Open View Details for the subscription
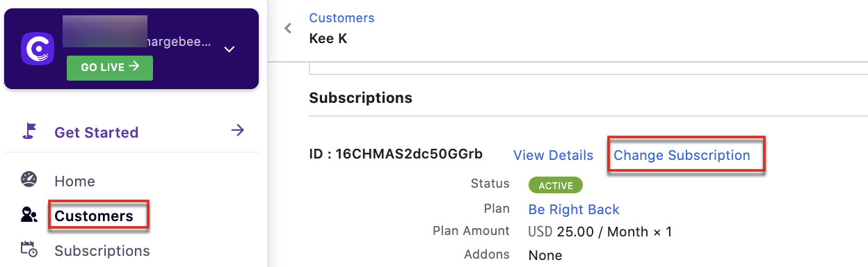This screenshot has width=868, height=267. click(553, 155)
